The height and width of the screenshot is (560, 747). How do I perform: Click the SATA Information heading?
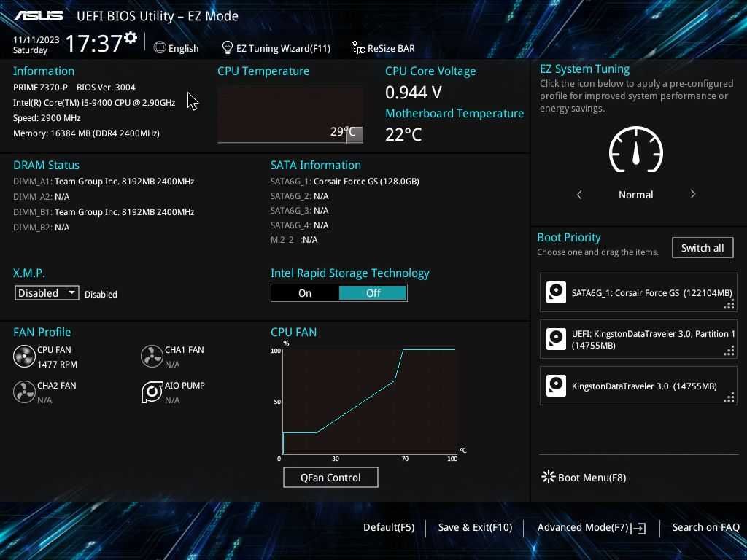coord(315,165)
